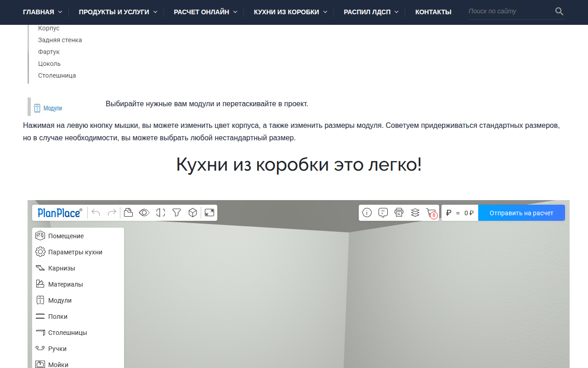Viewport: 588px width, 368px height.
Task: Click the printer icon
Action: point(399,213)
